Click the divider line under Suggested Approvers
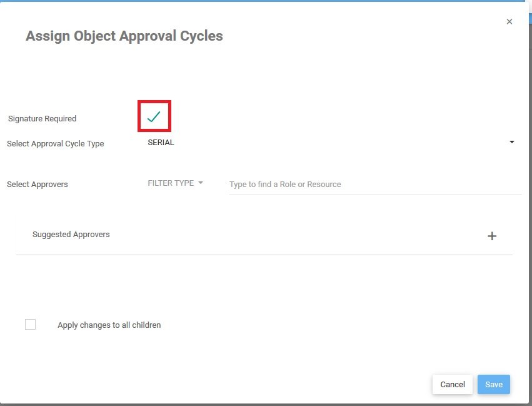Viewport: 532px width, 406px height. click(x=264, y=255)
